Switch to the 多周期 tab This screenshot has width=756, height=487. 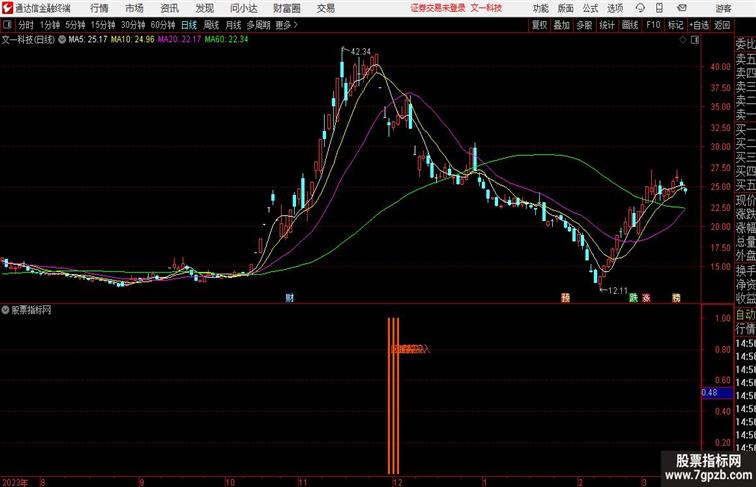(258, 25)
